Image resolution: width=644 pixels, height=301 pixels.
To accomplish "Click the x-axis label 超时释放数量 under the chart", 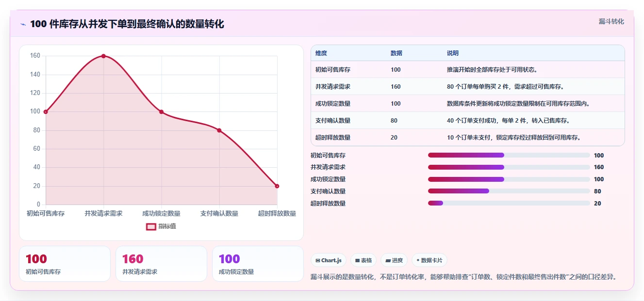I will [277, 213].
